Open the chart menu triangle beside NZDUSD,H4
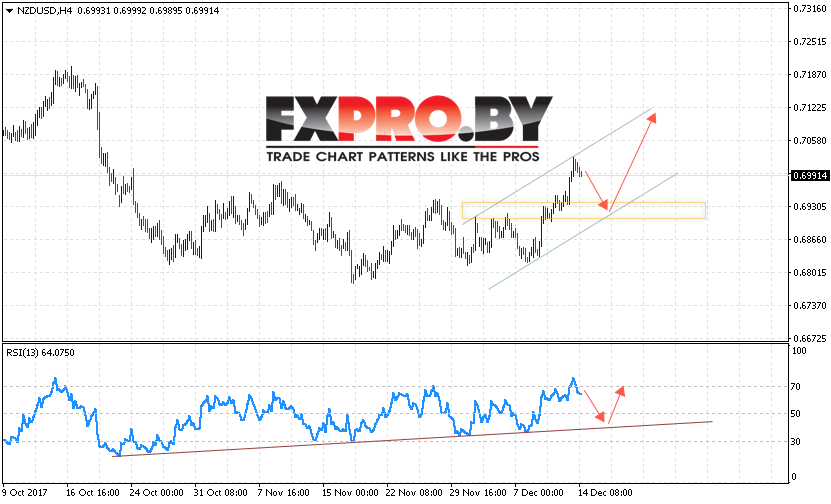The height and width of the screenshot is (504, 831). coord(9,11)
